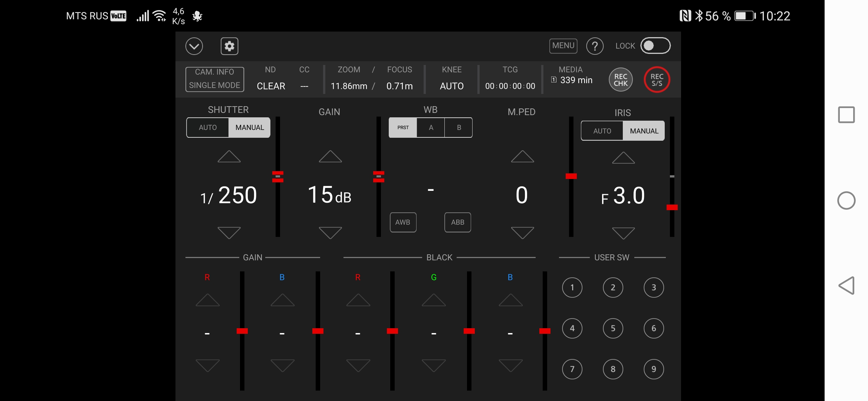The width and height of the screenshot is (868, 401).
Task: Toggle the LOCK switch on
Action: tap(655, 46)
